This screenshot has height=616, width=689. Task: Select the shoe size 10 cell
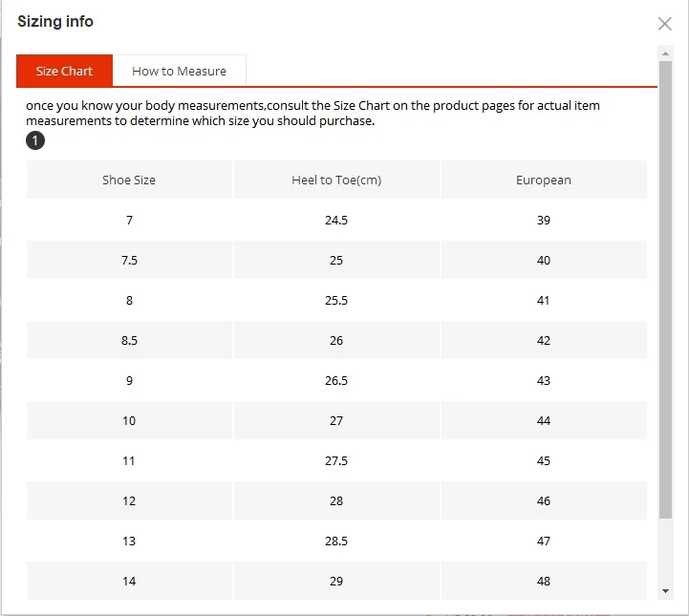coord(129,420)
